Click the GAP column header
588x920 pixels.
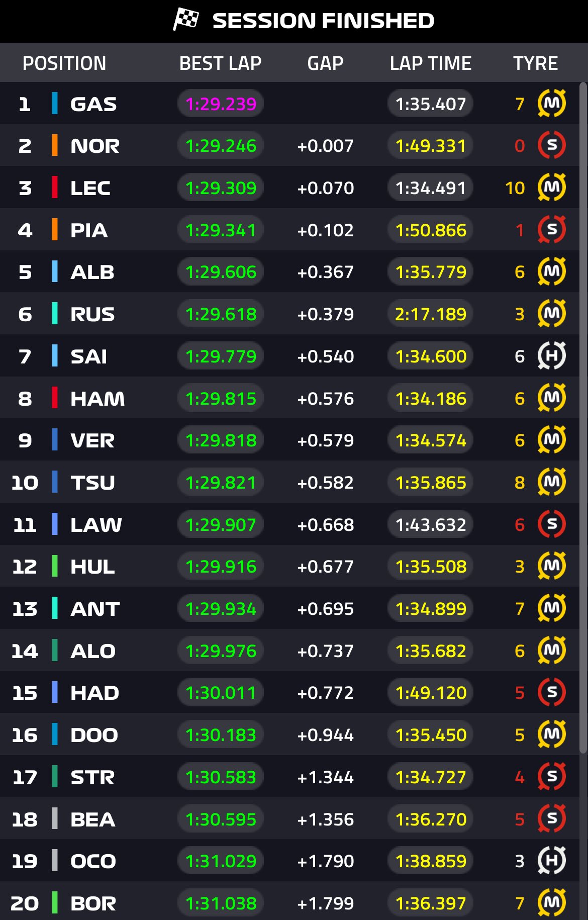tap(325, 63)
